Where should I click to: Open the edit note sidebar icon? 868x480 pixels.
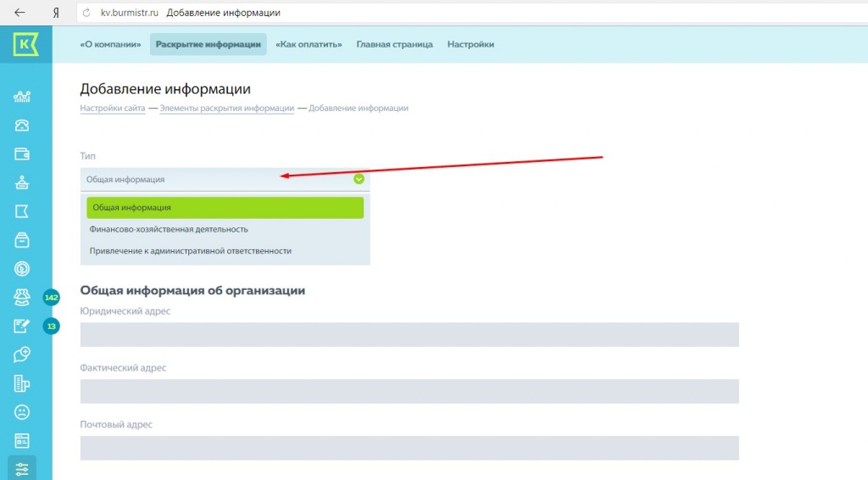point(22,327)
